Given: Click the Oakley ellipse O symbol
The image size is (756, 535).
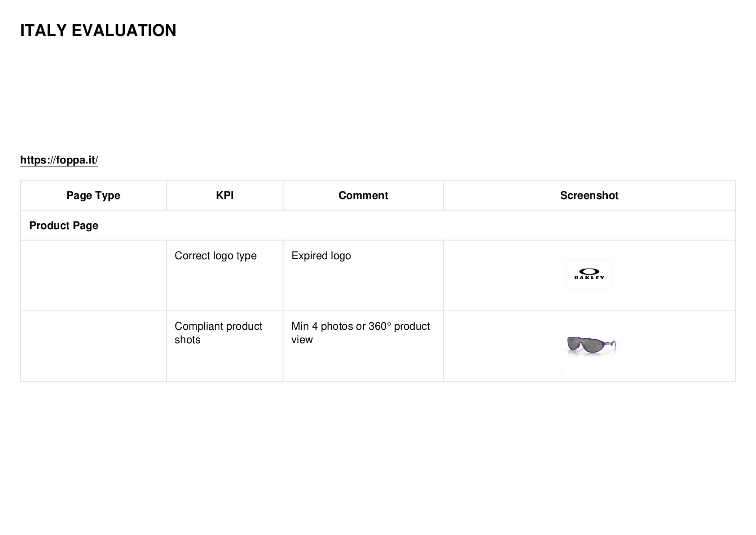Looking at the screenshot, I should coord(589,271).
